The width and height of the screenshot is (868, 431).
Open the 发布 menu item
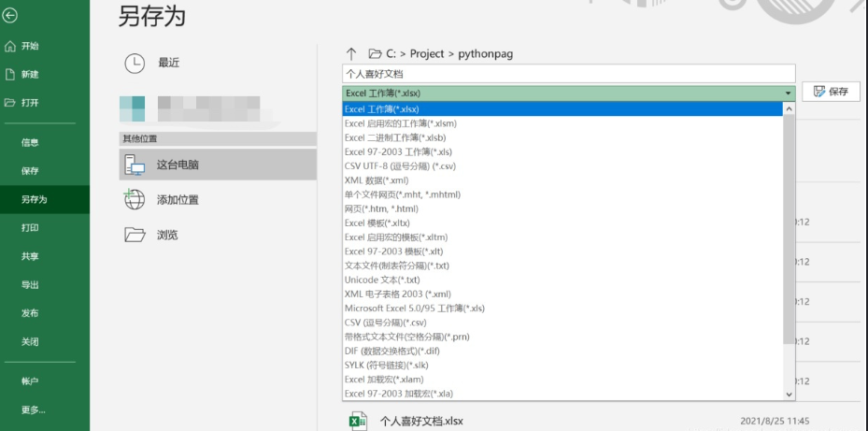coord(30,313)
